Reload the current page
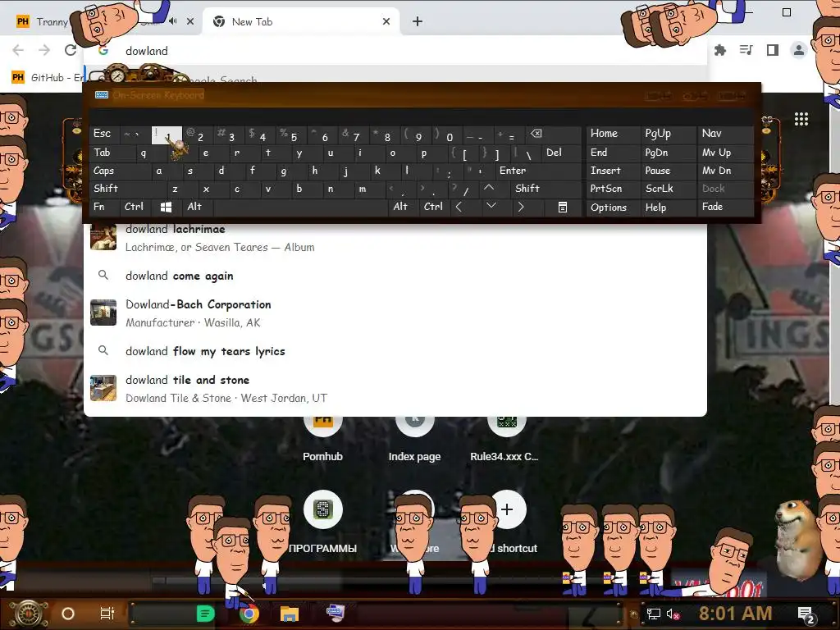Screen dimensions: 840x630 (x=71, y=50)
